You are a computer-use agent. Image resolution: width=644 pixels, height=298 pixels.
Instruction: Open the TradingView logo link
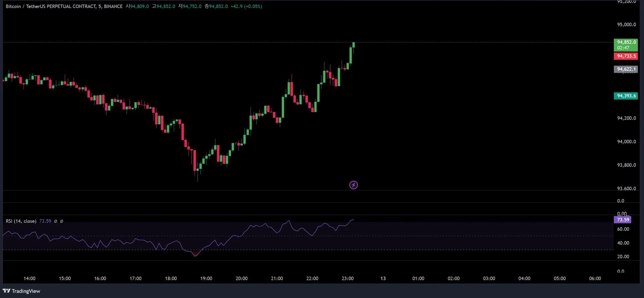click(21, 291)
